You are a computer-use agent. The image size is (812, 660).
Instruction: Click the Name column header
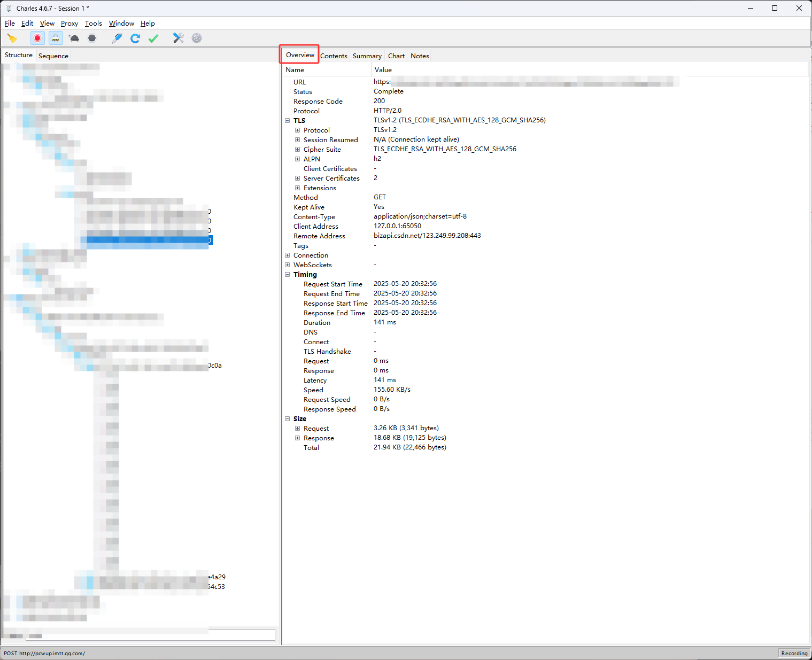327,70
